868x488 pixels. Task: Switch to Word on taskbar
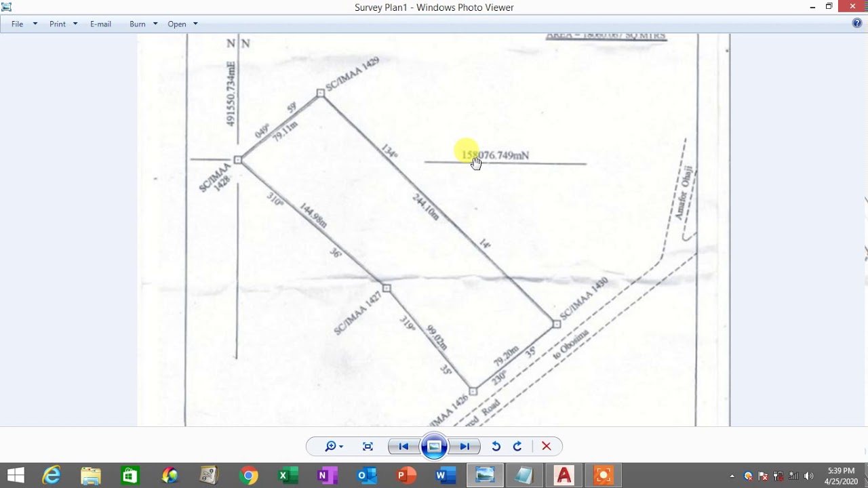point(445,476)
